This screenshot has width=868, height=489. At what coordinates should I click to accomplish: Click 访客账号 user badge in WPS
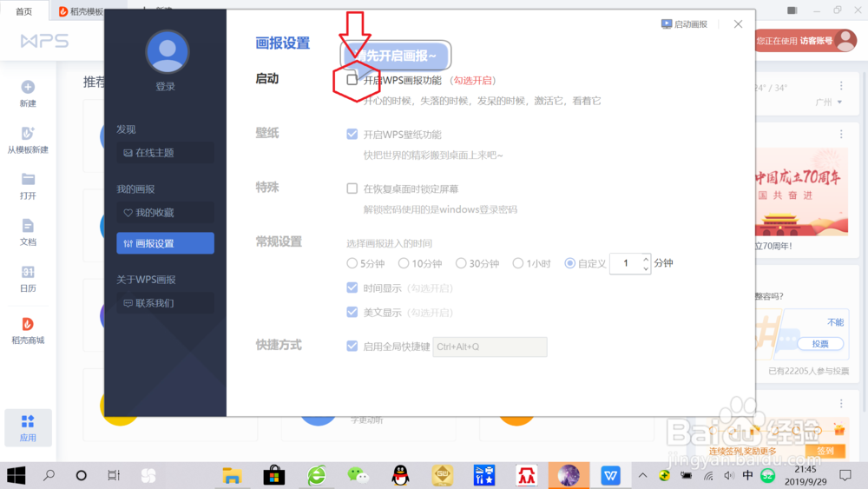pyautogui.click(x=806, y=41)
